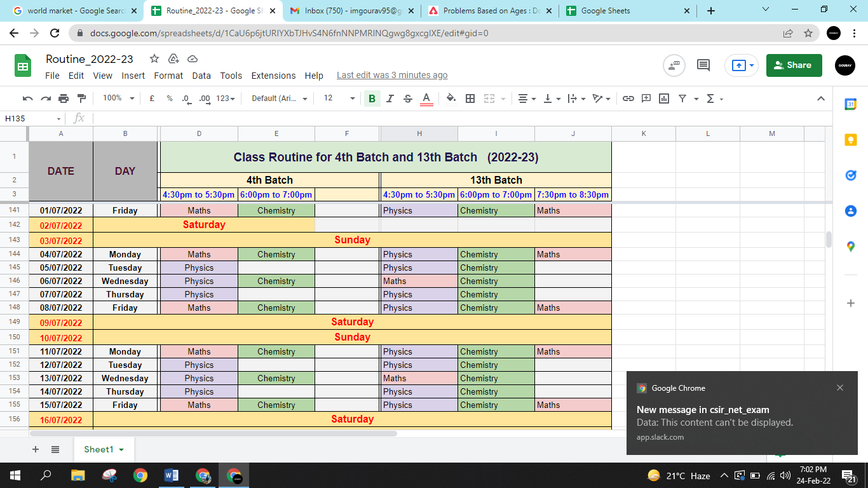The image size is (868, 488).
Task: Open Word from the Windows taskbar
Action: coord(172,475)
